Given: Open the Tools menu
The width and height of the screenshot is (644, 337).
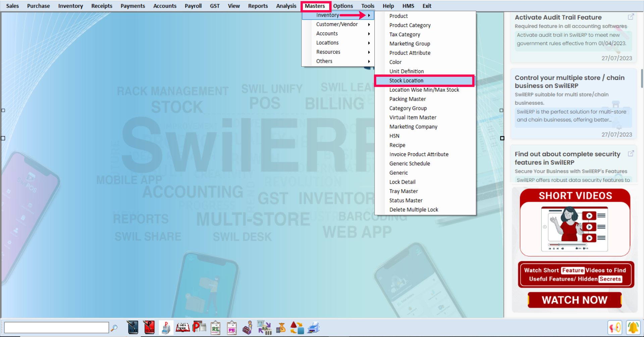Looking at the screenshot, I should 368,6.
